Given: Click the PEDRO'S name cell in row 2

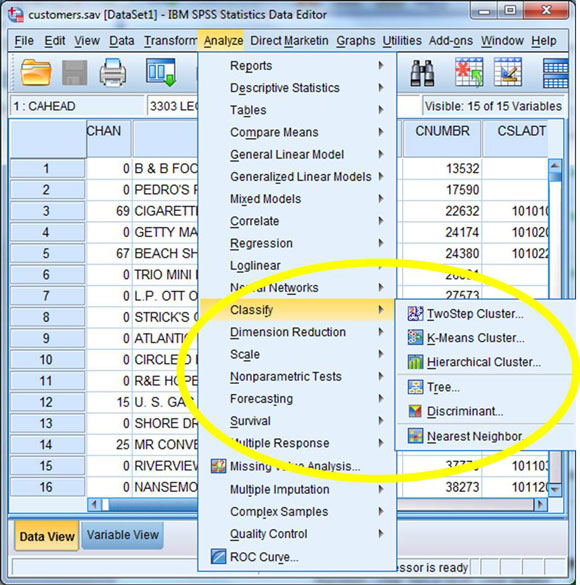Looking at the screenshot, I should [x=166, y=190].
